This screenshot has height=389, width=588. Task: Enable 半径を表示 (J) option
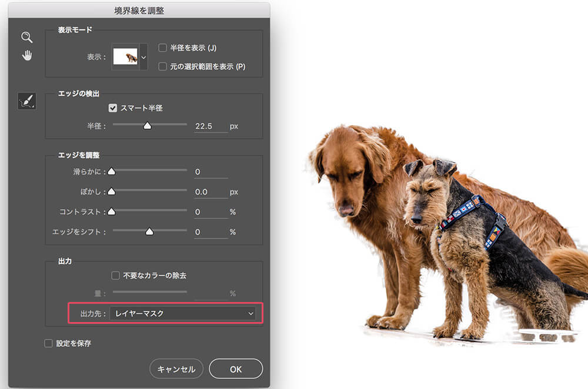point(163,48)
